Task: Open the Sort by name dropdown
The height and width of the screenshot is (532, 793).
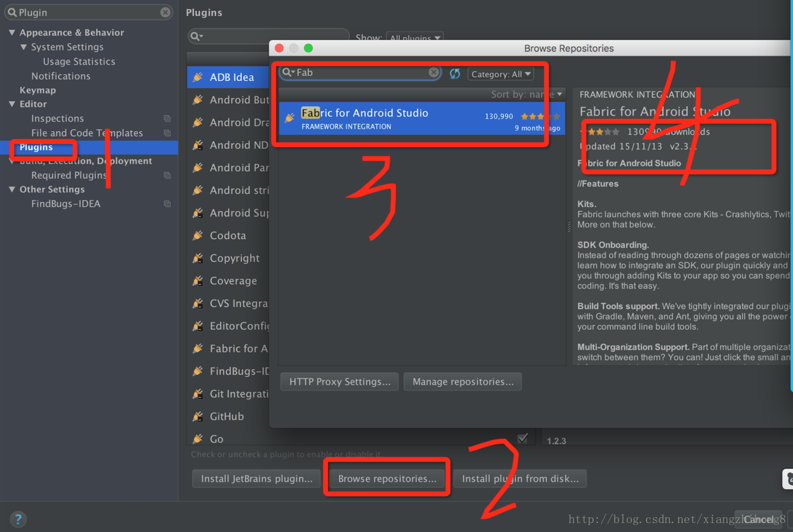Action: coord(527,94)
